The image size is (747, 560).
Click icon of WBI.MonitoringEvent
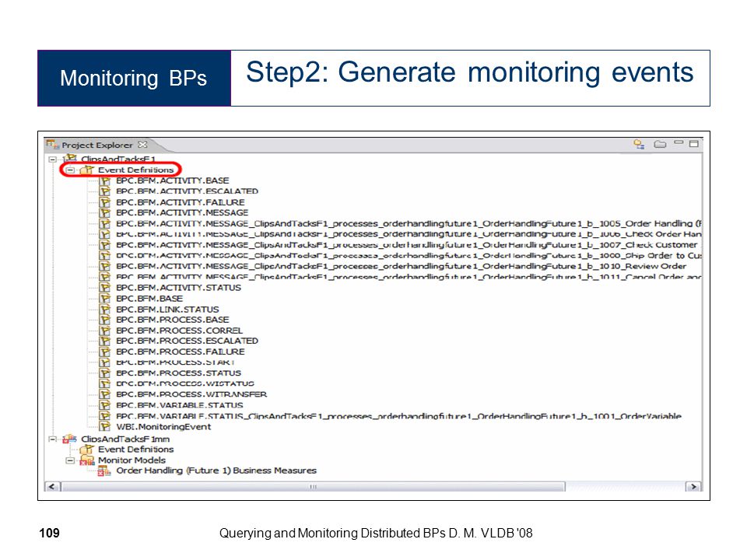tap(105, 427)
